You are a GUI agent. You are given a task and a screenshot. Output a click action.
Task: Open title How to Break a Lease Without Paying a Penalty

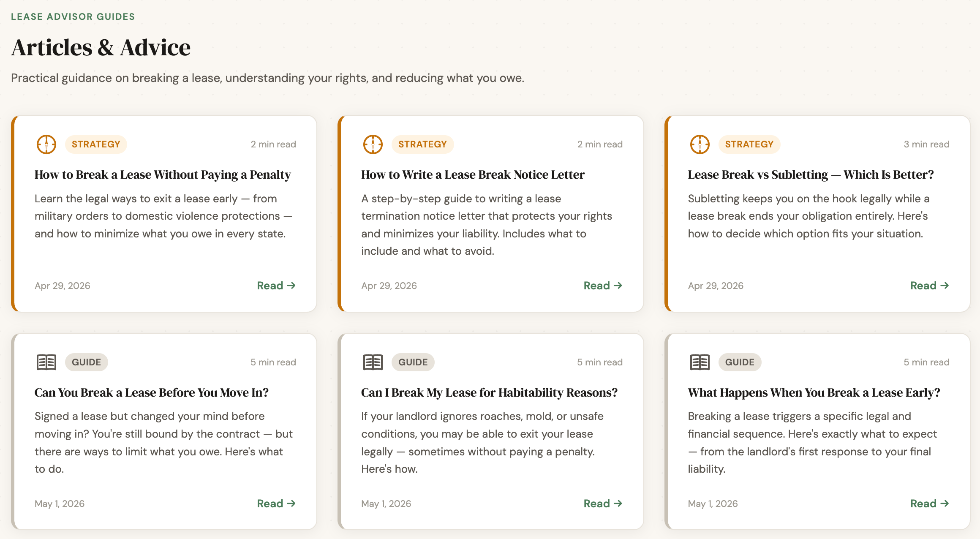(x=163, y=175)
